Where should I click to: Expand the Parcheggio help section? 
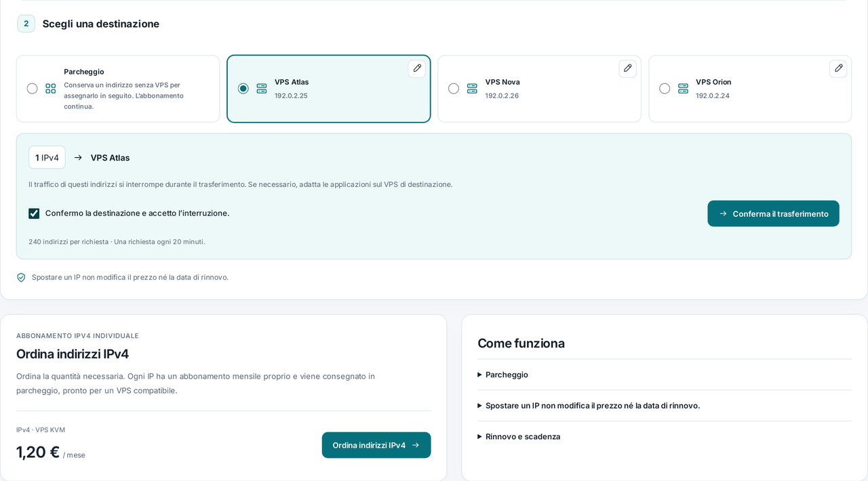coord(665,375)
